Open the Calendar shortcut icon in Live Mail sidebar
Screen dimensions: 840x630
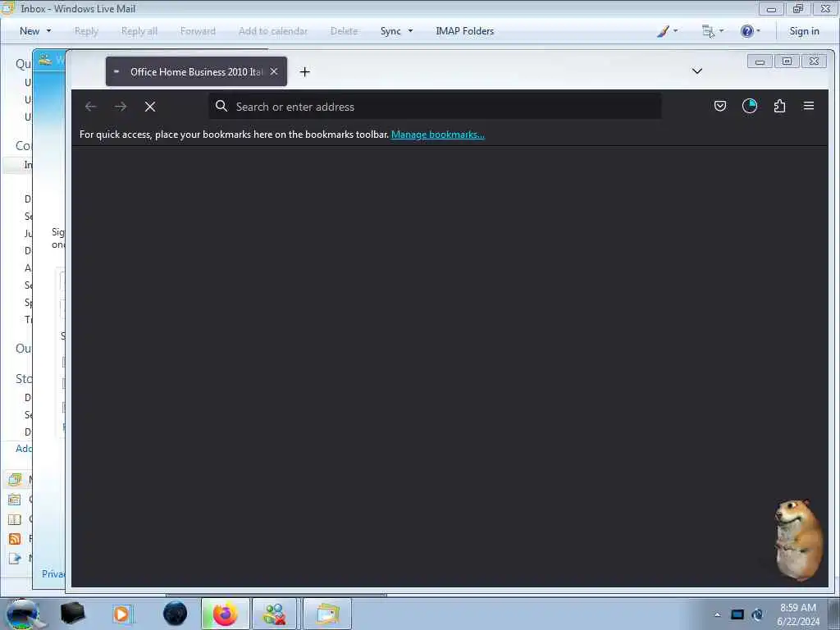pos(15,500)
